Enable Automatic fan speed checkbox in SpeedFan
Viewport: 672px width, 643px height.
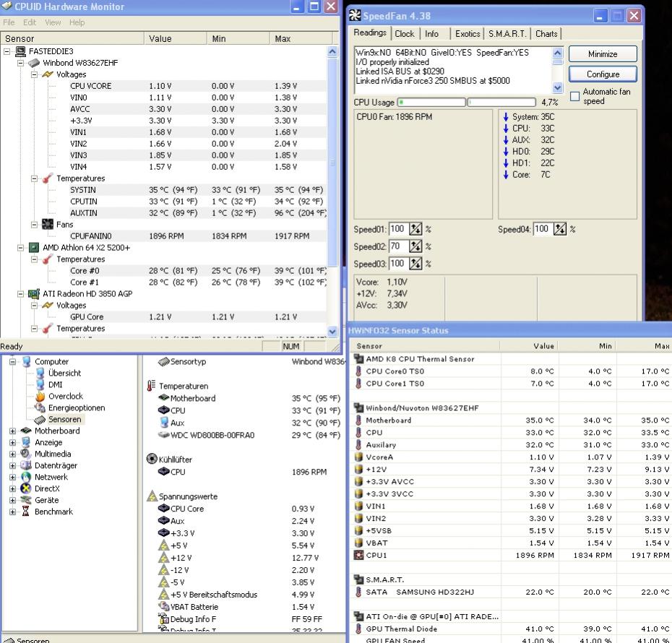click(x=574, y=96)
